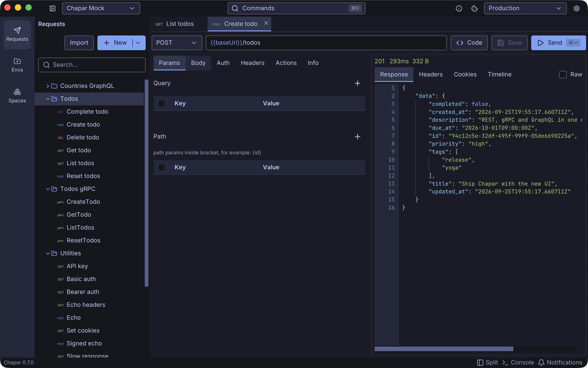588x368 pixels.
Task: Open the Commands search bar
Action: tap(296, 8)
